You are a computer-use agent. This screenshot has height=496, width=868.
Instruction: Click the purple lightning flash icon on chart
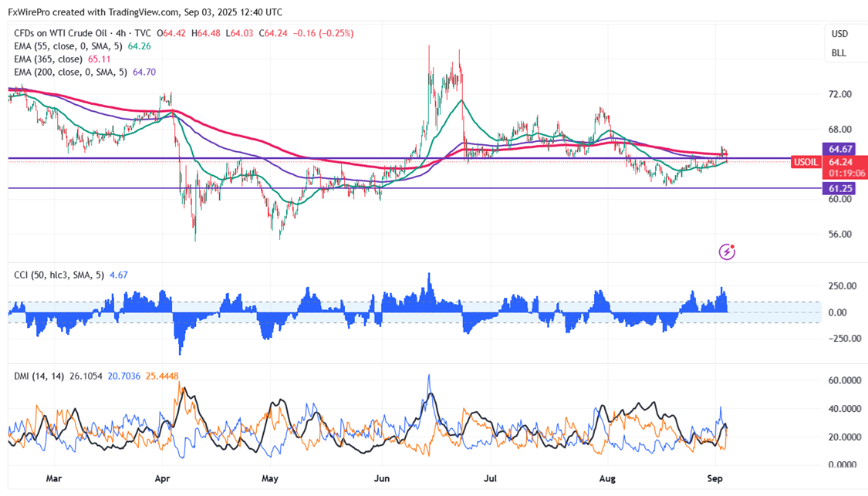coord(727,252)
